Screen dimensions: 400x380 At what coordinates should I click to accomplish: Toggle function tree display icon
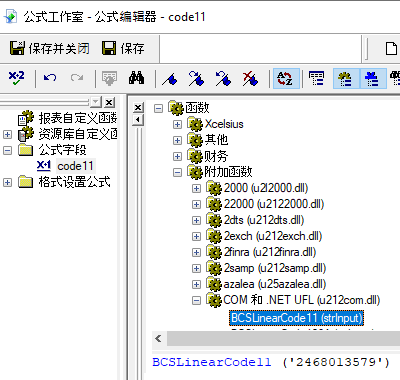[346, 79]
